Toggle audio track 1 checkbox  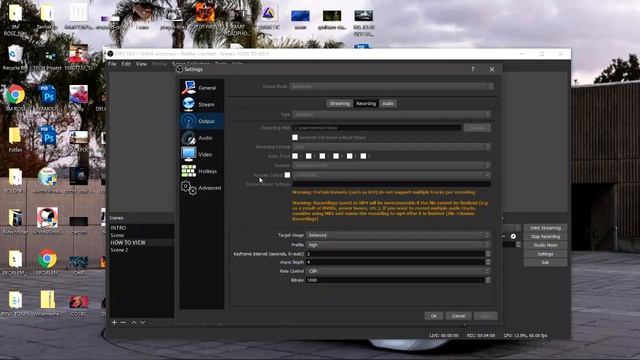point(295,156)
